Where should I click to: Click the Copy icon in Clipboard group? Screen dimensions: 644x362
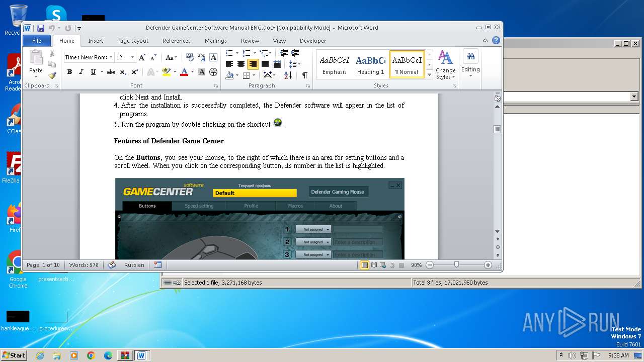click(x=52, y=64)
